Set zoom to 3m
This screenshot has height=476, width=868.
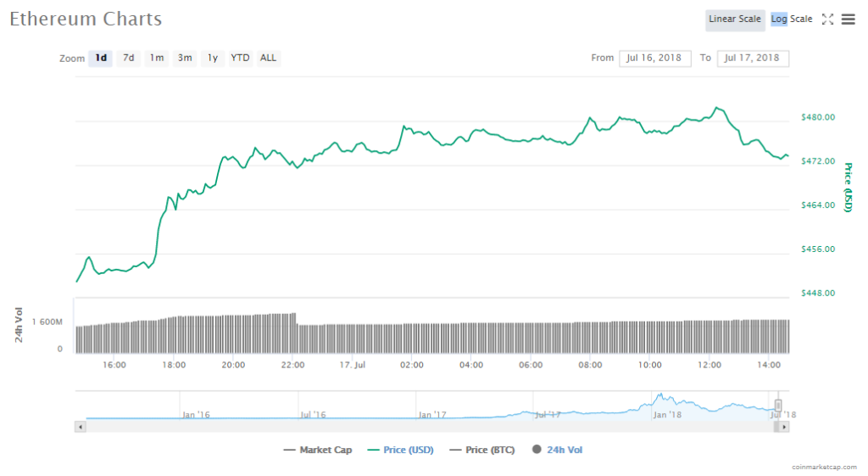coord(185,58)
